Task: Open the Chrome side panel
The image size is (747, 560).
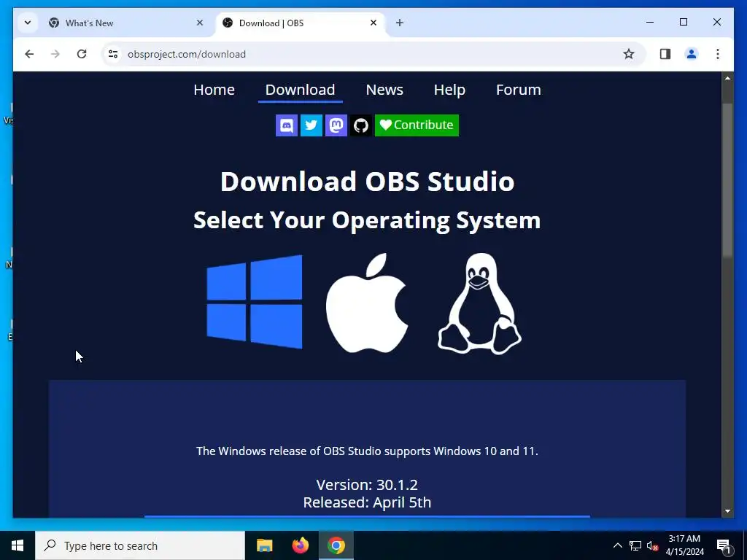Action: 665,54
